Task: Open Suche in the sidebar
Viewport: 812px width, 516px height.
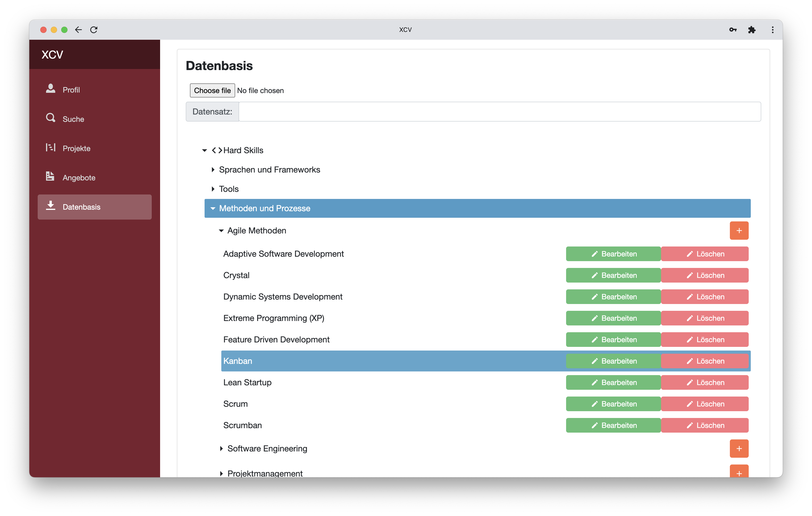Action: [94, 119]
